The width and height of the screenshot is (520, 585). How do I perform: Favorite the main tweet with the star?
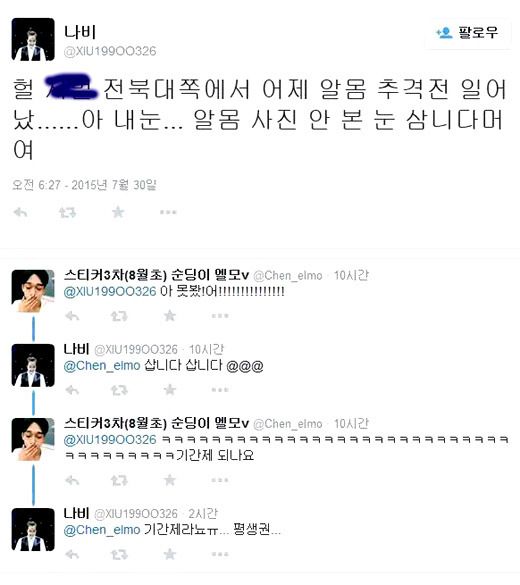(118, 212)
